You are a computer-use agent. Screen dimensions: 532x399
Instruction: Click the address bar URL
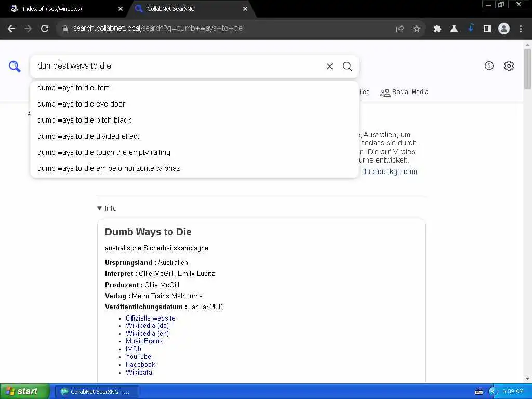[x=158, y=29]
